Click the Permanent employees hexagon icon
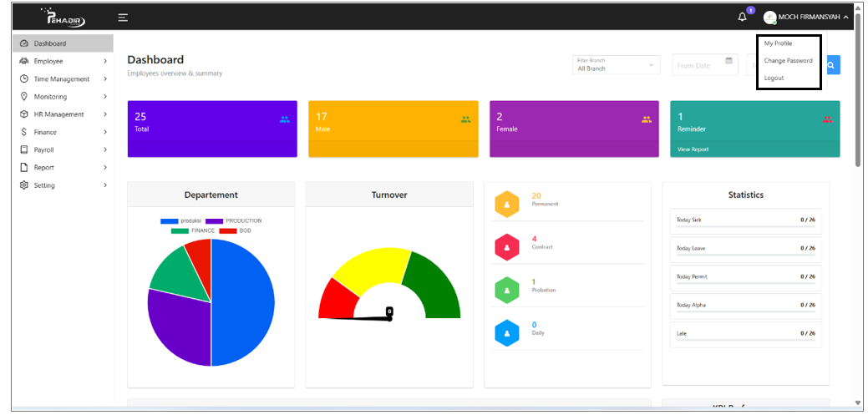Viewport: 868px width, 415px height. click(507, 203)
